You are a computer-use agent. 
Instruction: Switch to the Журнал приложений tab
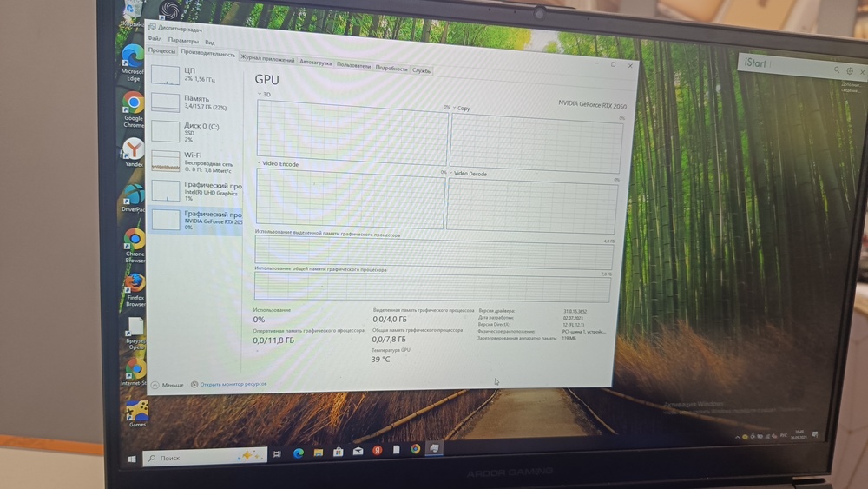(x=268, y=59)
